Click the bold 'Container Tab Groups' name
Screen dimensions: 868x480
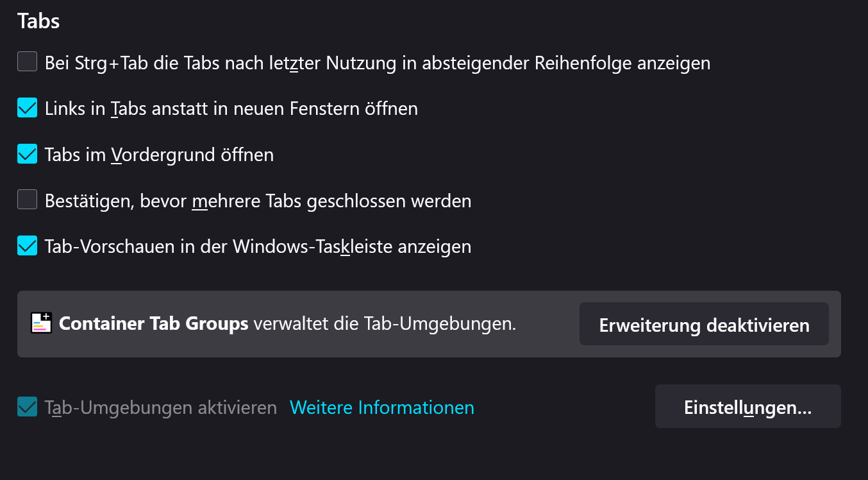pyautogui.click(x=153, y=323)
